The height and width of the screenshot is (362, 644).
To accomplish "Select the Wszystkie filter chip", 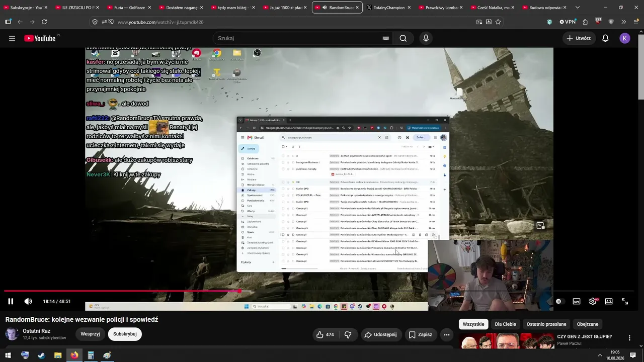I will 473,324.
